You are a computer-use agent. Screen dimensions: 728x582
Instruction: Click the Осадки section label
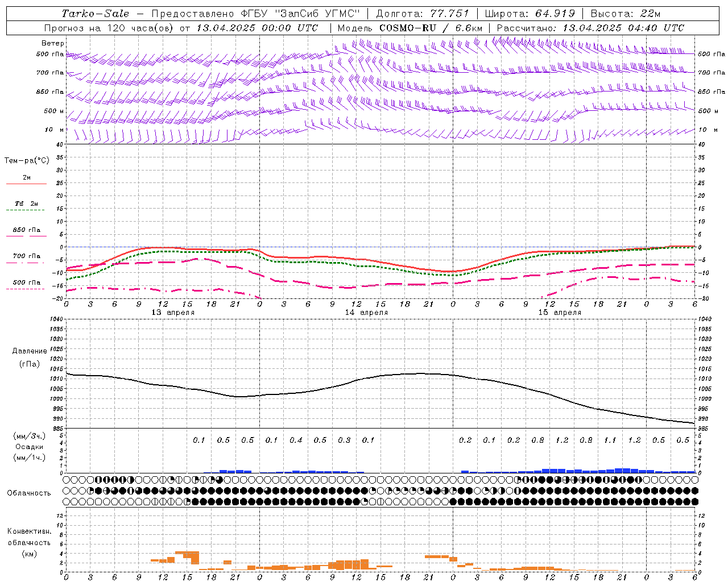tap(30, 447)
